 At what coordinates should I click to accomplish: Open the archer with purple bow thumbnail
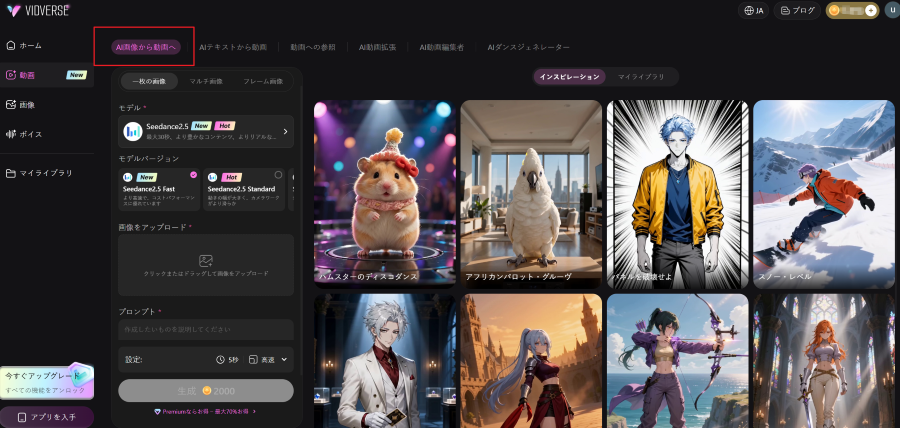tap(678, 361)
